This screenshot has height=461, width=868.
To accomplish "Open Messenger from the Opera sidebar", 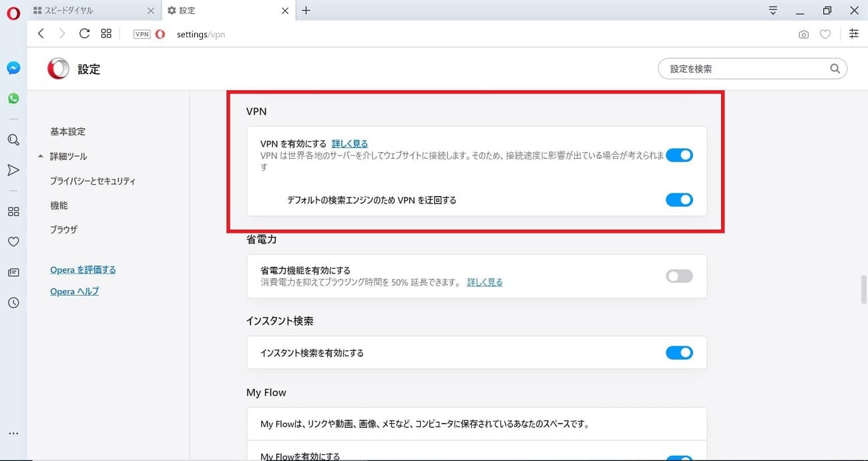I will [x=13, y=68].
